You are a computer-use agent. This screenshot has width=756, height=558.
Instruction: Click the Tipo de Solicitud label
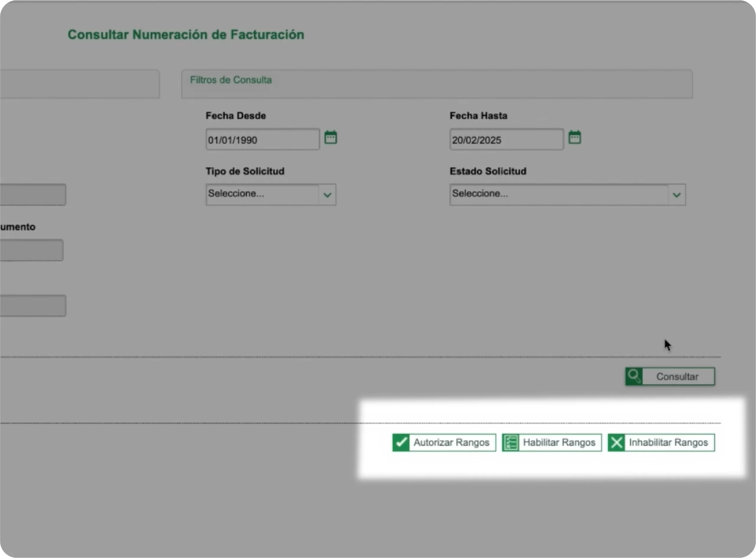pos(245,171)
